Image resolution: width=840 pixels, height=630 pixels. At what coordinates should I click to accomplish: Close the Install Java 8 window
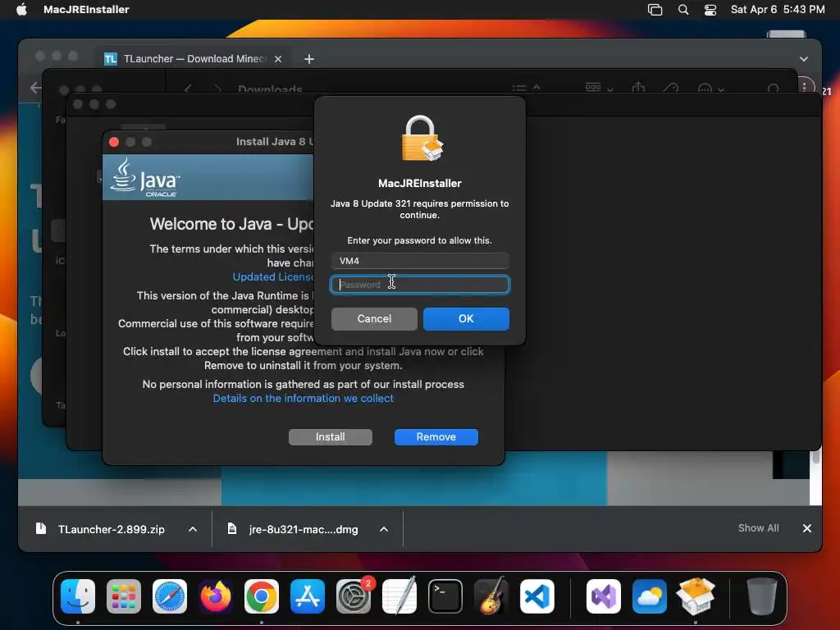(x=113, y=142)
